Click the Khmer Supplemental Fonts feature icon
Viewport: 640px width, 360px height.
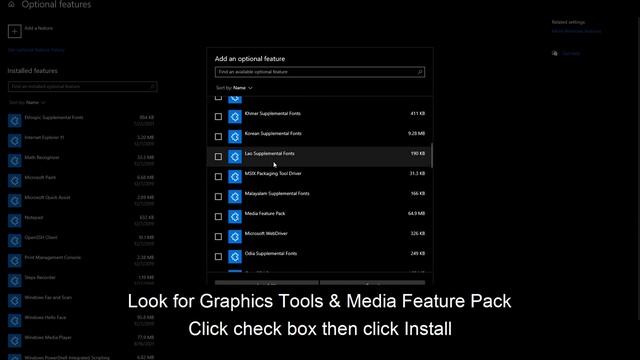pyautogui.click(x=235, y=117)
